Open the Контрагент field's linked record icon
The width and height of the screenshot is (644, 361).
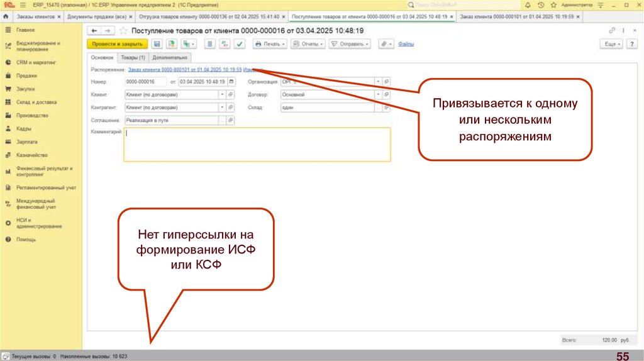tap(230, 108)
